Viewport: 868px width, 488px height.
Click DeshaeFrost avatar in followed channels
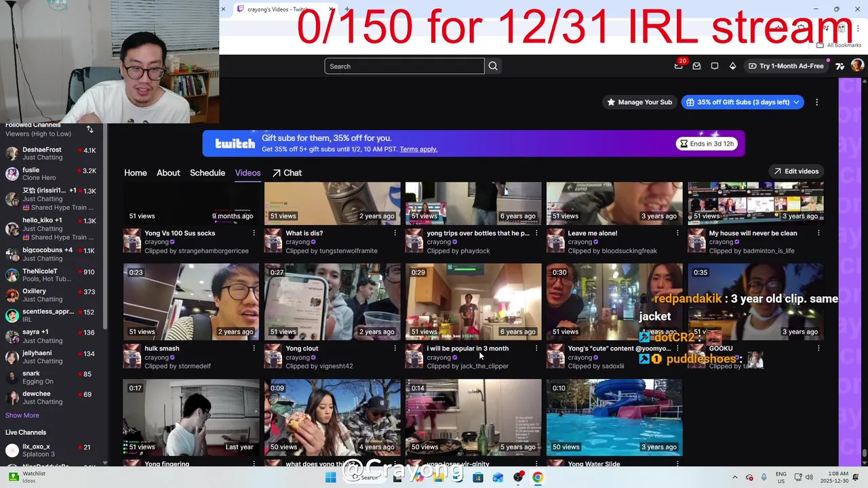click(x=12, y=153)
